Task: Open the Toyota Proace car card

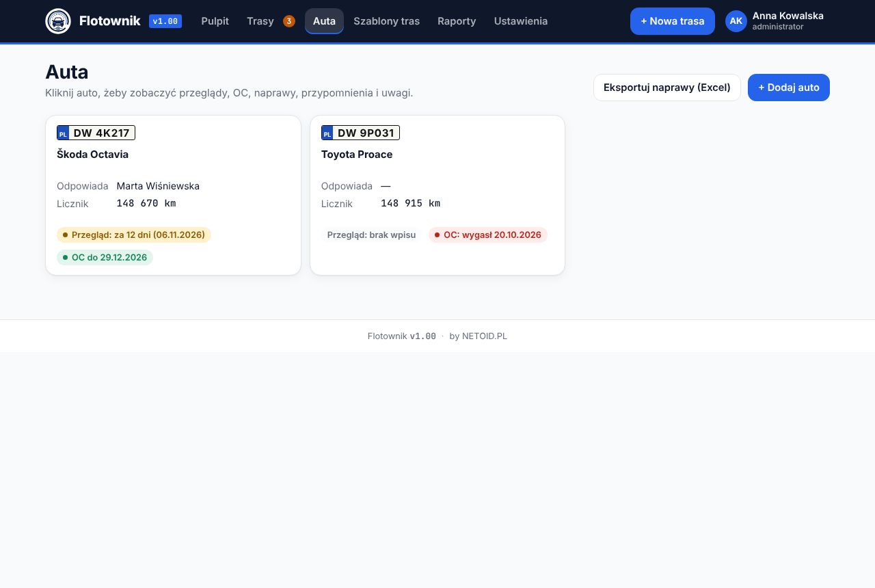Action: (x=437, y=196)
